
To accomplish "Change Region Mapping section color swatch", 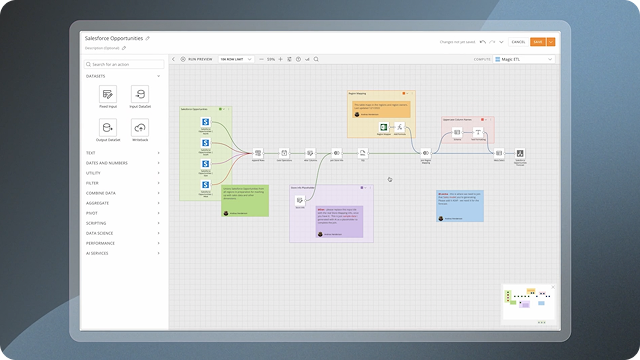I will 404,93.
